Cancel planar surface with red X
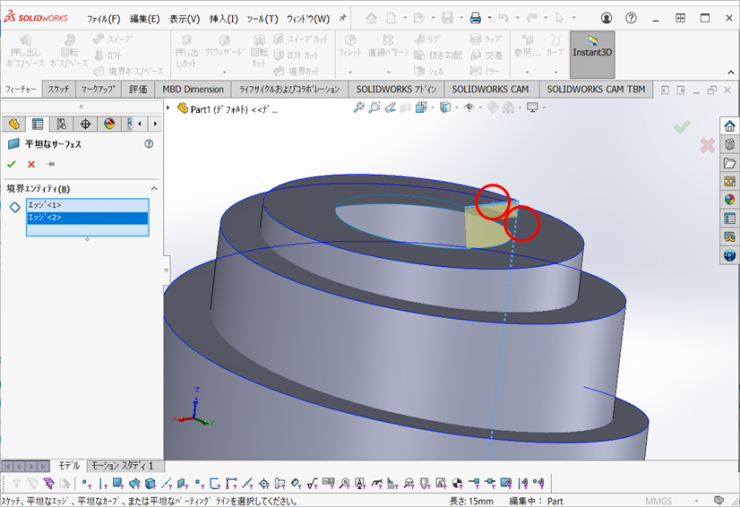Screen dimensions: 740x507 31,164
